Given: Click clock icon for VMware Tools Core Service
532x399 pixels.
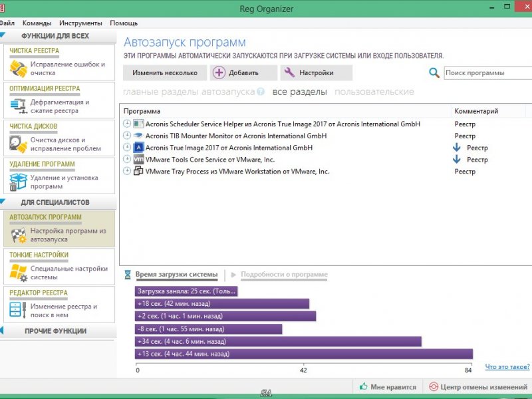Looking at the screenshot, I should (127, 159).
